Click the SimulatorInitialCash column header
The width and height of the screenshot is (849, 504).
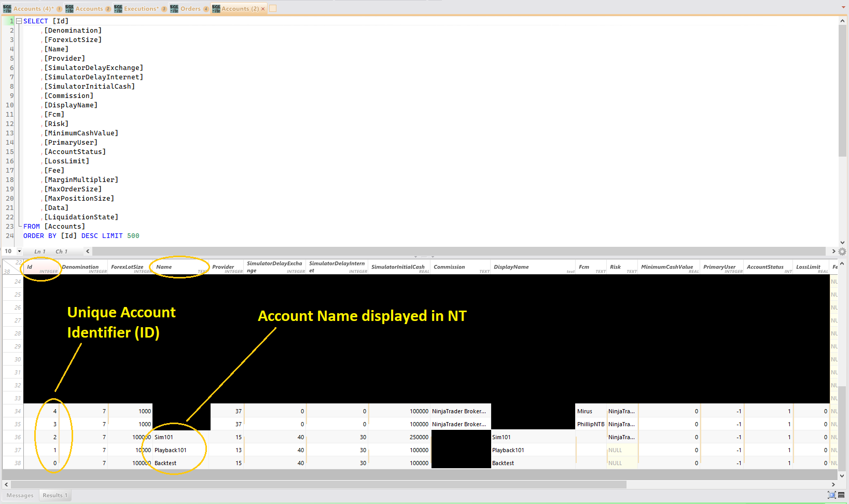[400, 267]
